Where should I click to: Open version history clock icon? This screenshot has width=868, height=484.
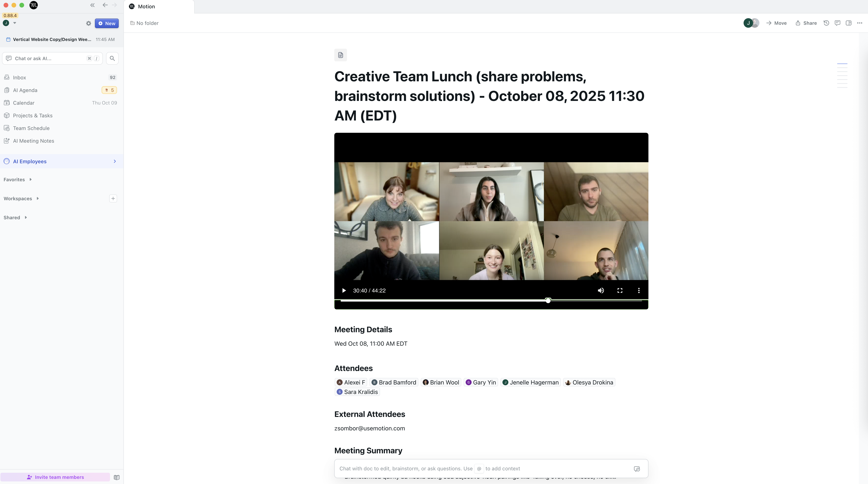[826, 23]
